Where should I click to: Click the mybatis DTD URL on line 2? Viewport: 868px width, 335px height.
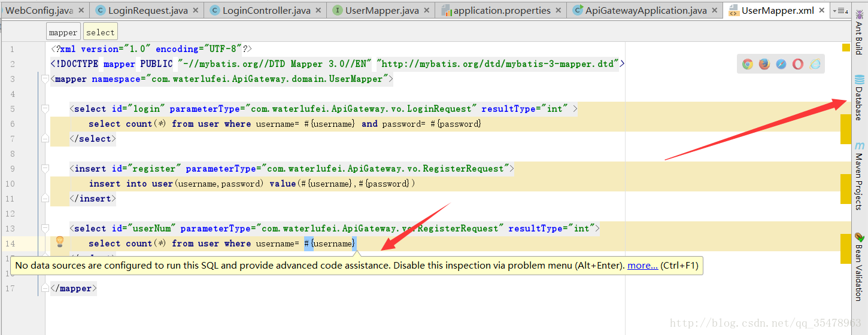498,64
